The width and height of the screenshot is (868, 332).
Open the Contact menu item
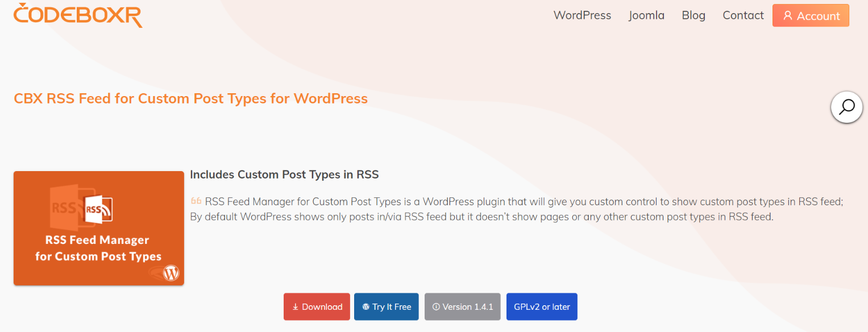[743, 15]
